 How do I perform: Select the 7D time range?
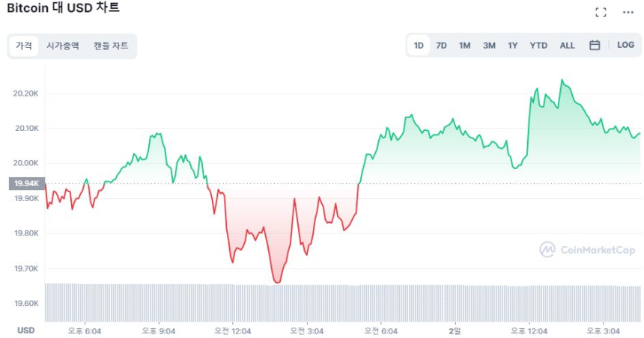tap(441, 46)
